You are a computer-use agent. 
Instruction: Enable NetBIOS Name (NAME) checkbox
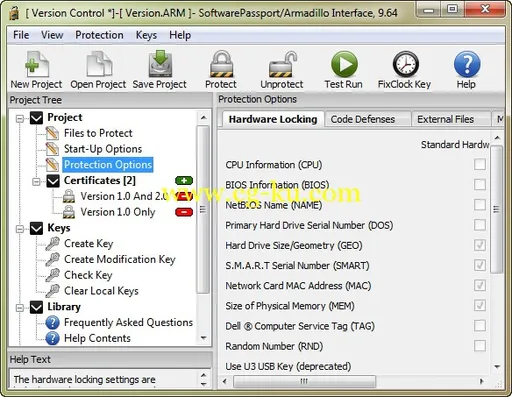click(x=480, y=205)
